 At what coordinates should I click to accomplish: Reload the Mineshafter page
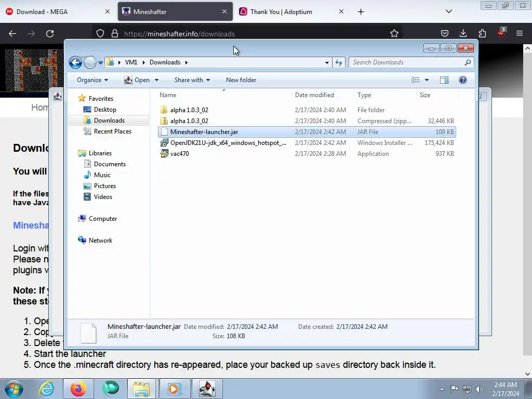[50, 34]
